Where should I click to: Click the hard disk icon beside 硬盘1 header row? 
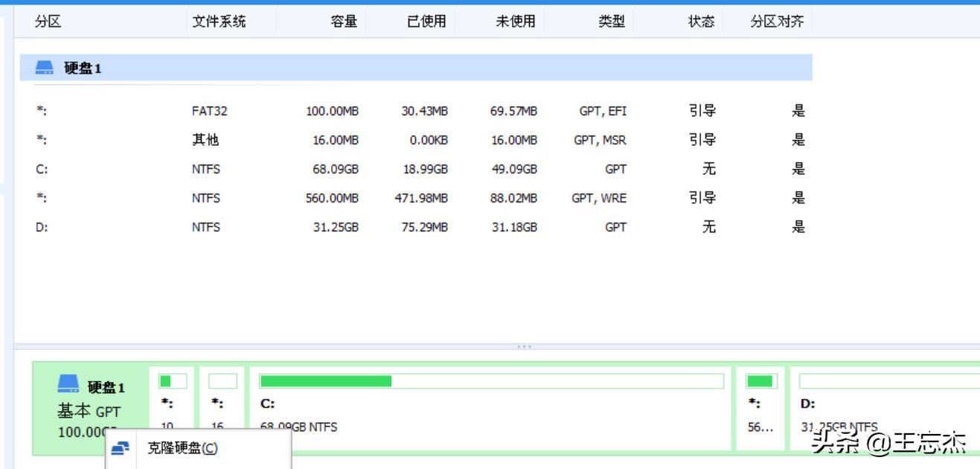(x=42, y=68)
